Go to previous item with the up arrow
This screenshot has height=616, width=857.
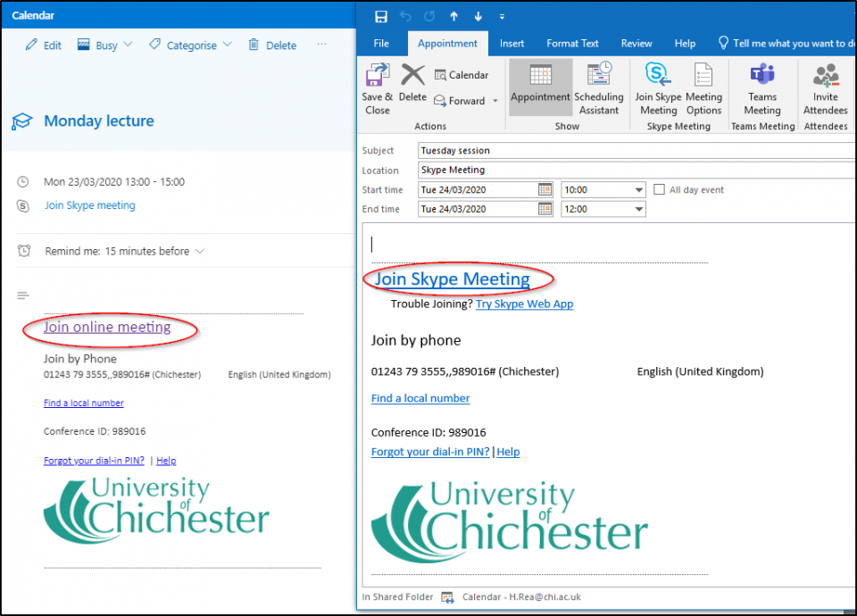[453, 16]
